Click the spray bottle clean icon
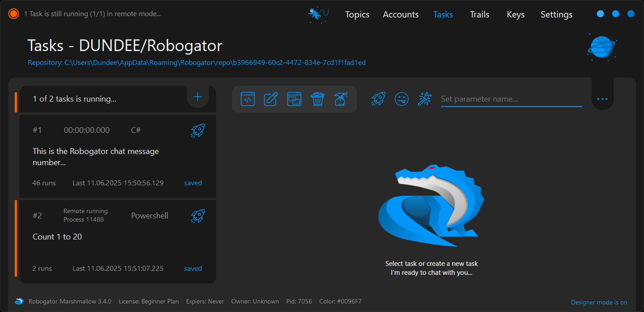The width and height of the screenshot is (644, 312). 341,99
